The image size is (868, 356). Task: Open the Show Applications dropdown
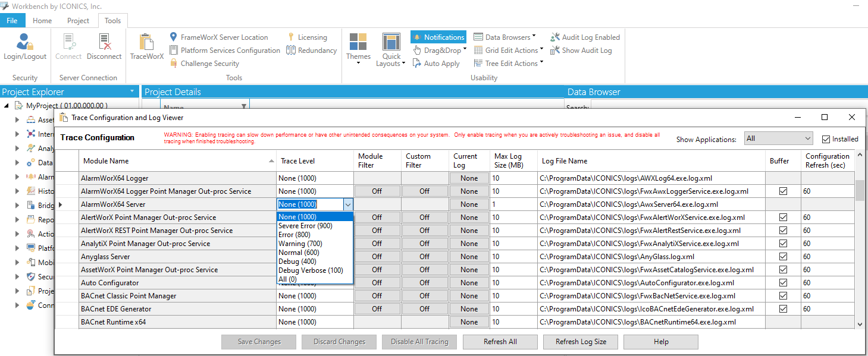[x=779, y=138]
